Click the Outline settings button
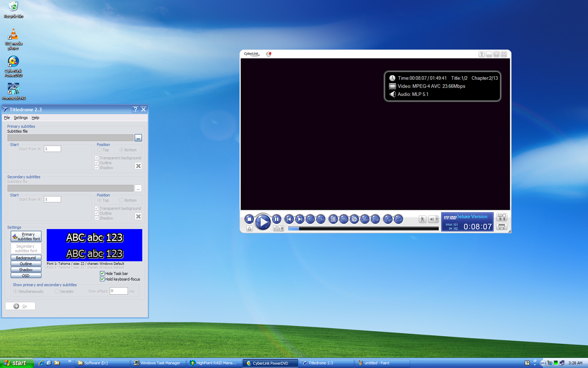This screenshot has width=588, height=368. coord(26,264)
